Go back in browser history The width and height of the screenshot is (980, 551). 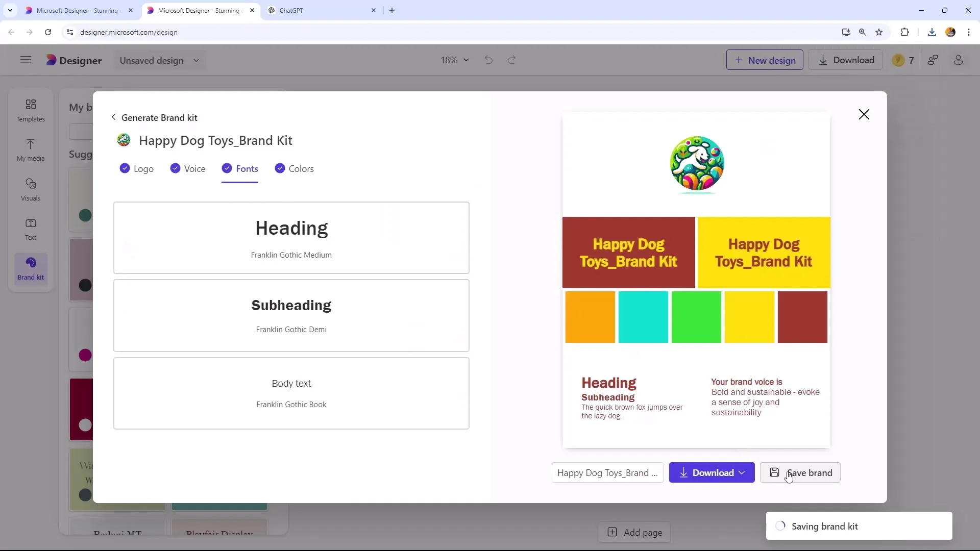(11, 32)
